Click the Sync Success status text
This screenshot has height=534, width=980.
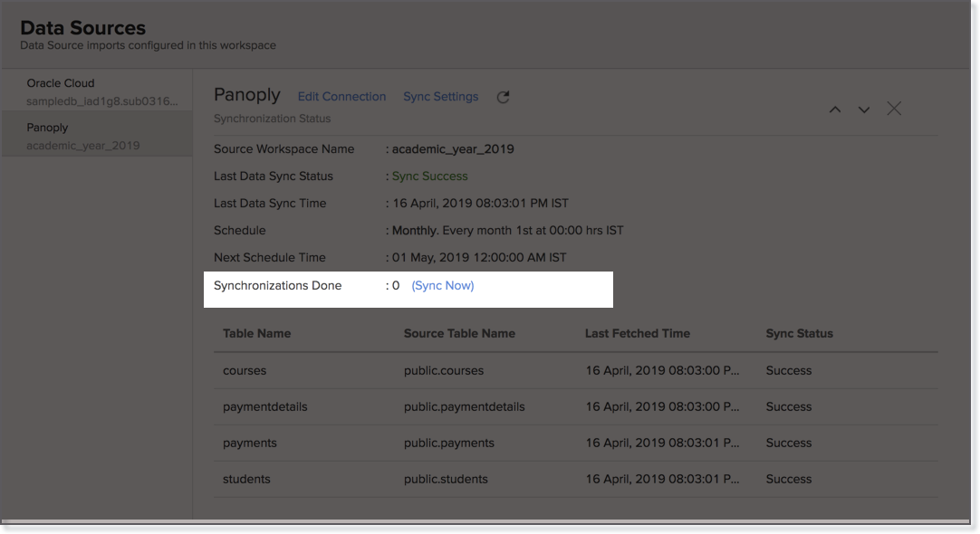pos(429,176)
